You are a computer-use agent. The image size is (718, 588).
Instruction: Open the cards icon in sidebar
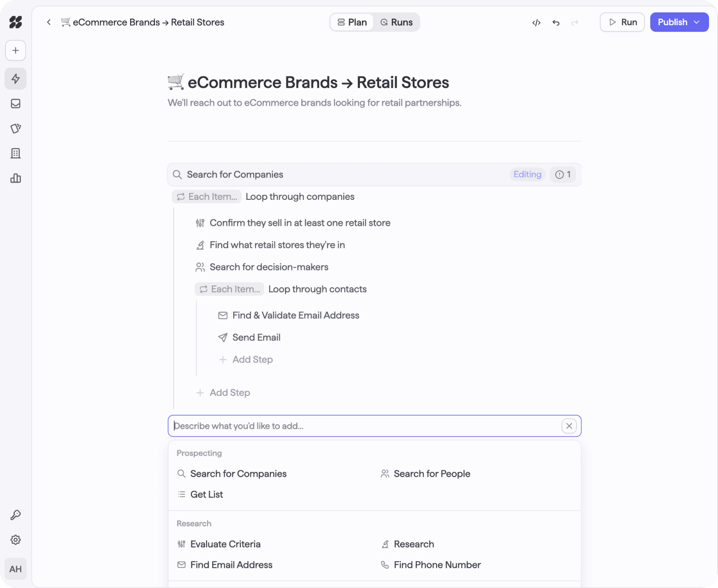[x=16, y=128]
